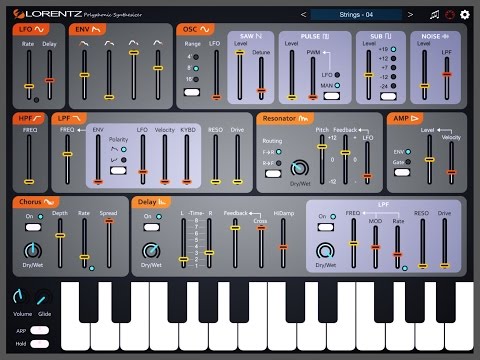The image size is (480, 360).
Task: Click the NOISE LPF slider handle
Action: coord(447,74)
